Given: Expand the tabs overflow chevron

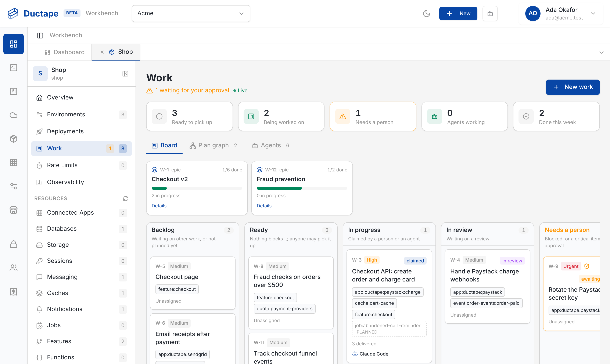Looking at the screenshot, I should coord(601,52).
